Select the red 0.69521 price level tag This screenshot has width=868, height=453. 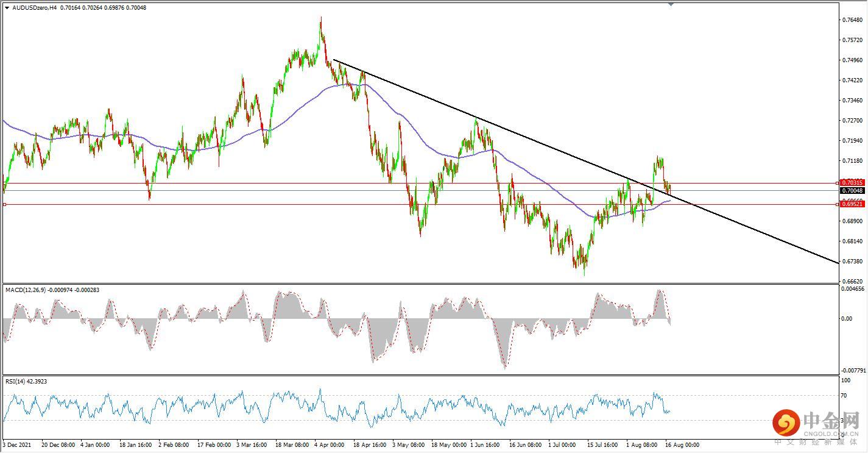852,204
